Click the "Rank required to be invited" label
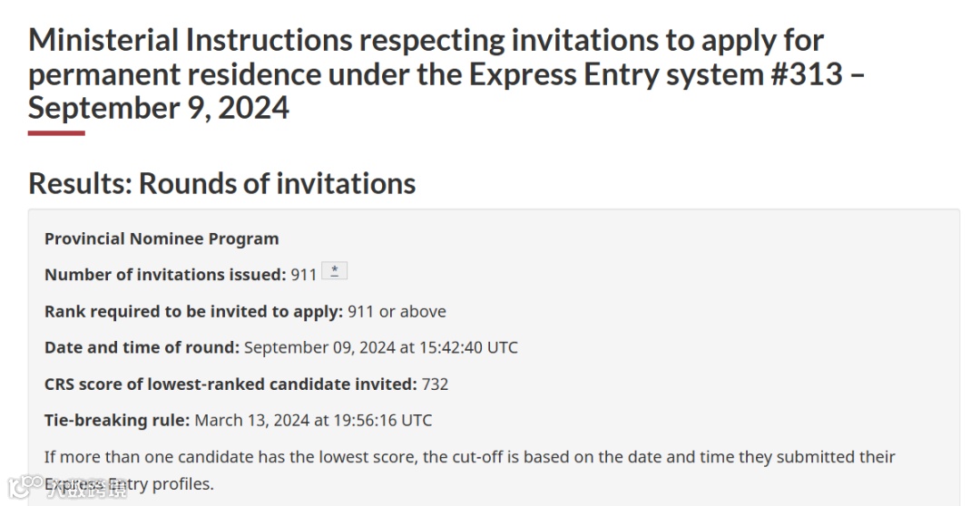Viewport: 980px width, 506px height. click(x=193, y=311)
